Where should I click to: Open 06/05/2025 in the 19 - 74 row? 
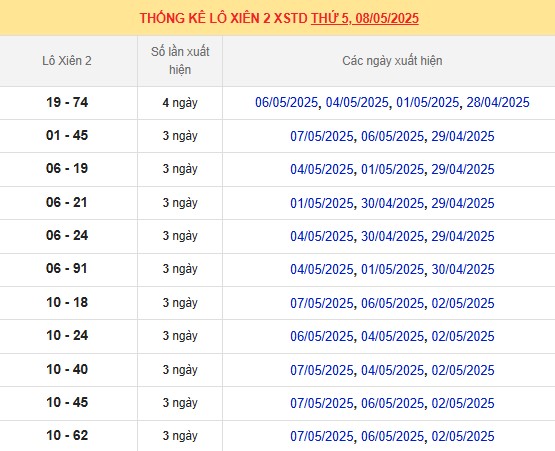(x=286, y=103)
